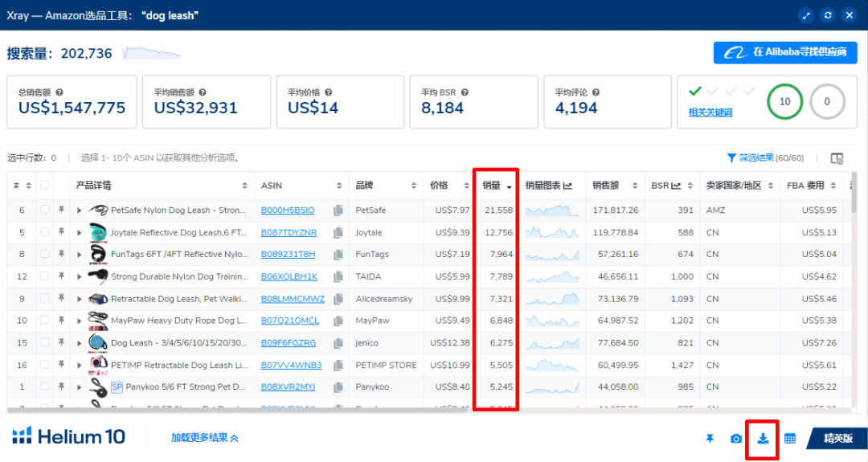This screenshot has height=462, width=868.
Task: Toggle the select-all checkbox in table header
Action: point(44,186)
